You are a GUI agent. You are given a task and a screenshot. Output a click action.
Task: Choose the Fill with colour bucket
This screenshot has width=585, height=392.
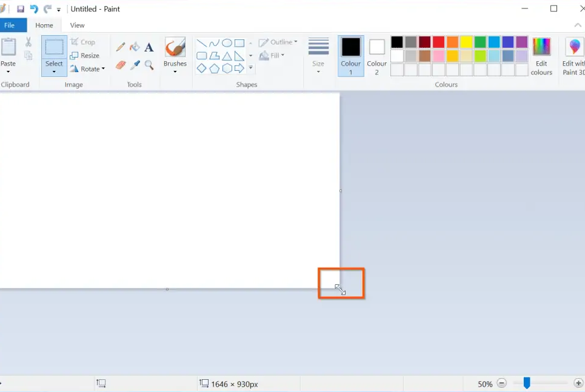coord(135,47)
